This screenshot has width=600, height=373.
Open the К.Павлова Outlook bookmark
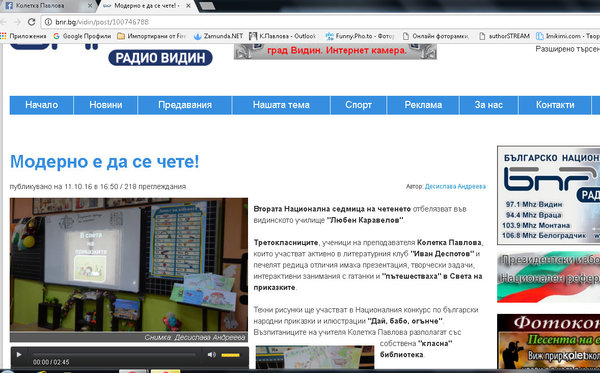pos(282,36)
